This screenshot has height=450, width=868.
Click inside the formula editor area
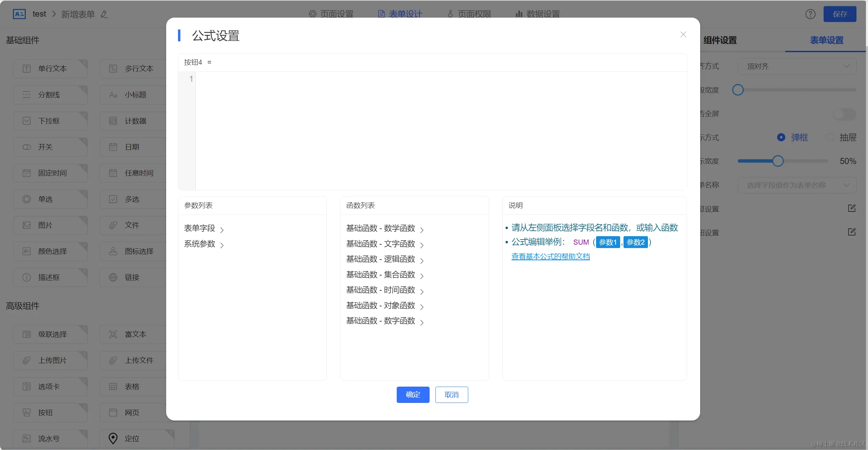441,130
